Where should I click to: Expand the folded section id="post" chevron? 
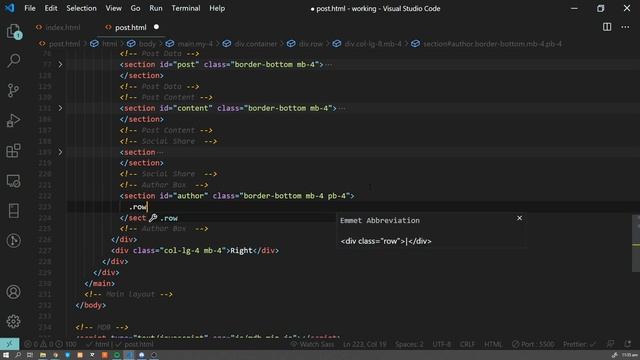coord(60,64)
